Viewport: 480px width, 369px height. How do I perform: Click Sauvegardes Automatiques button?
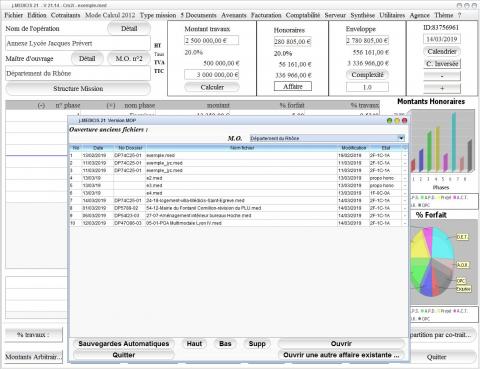(123, 344)
